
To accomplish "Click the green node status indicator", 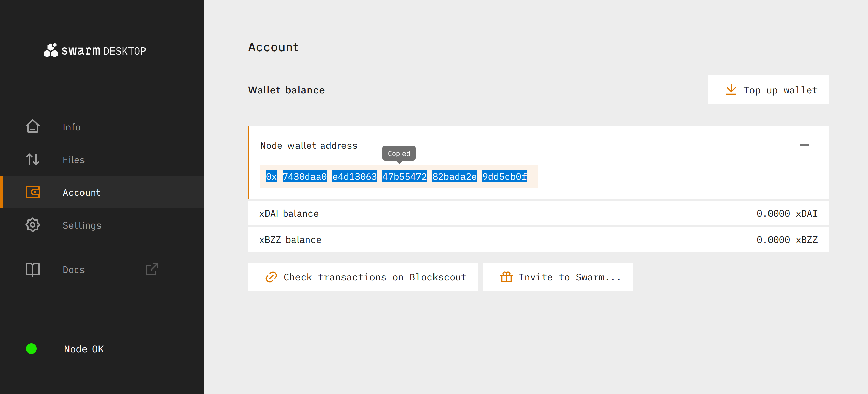I will (x=31, y=349).
